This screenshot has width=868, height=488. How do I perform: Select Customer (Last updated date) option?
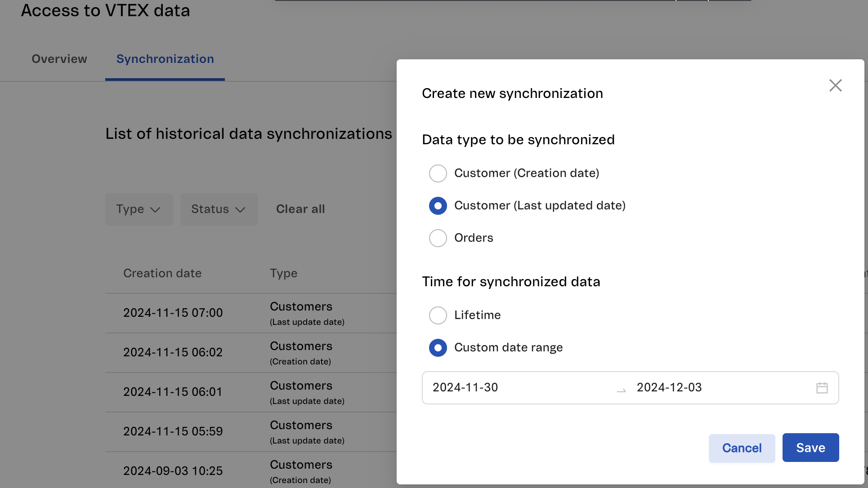438,206
